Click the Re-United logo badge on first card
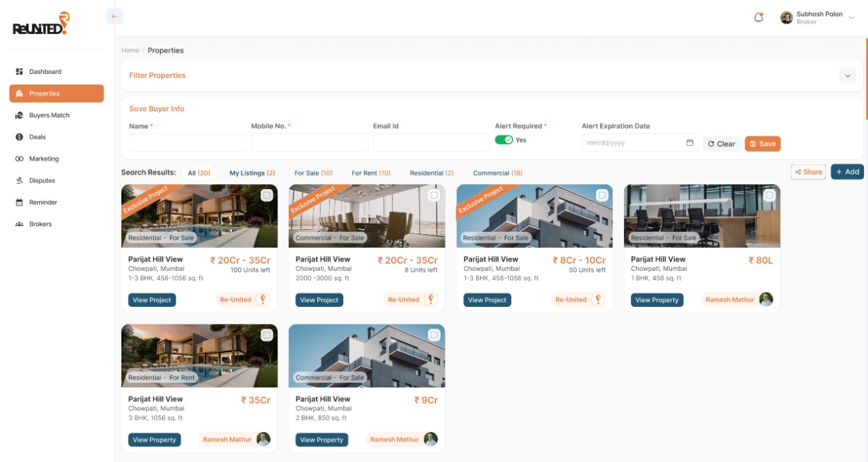The width and height of the screenshot is (868, 462). point(262,299)
